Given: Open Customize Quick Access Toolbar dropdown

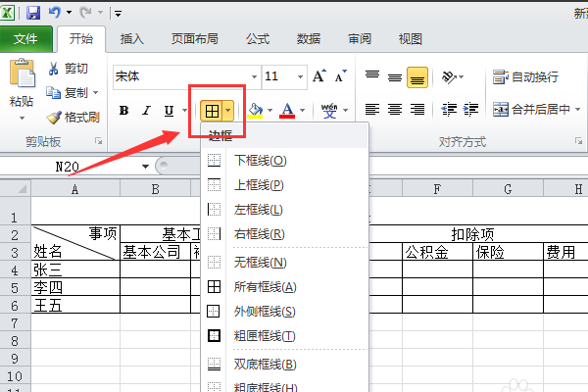Looking at the screenshot, I should (119, 14).
